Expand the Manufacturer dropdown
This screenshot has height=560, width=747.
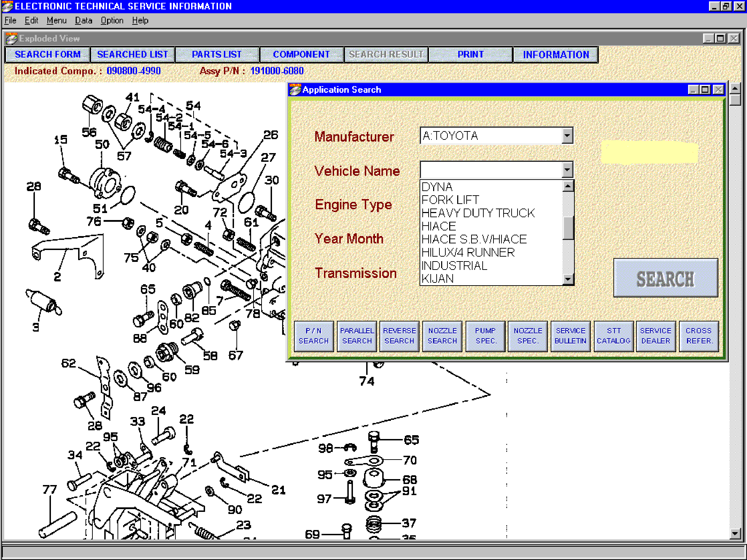(x=567, y=135)
